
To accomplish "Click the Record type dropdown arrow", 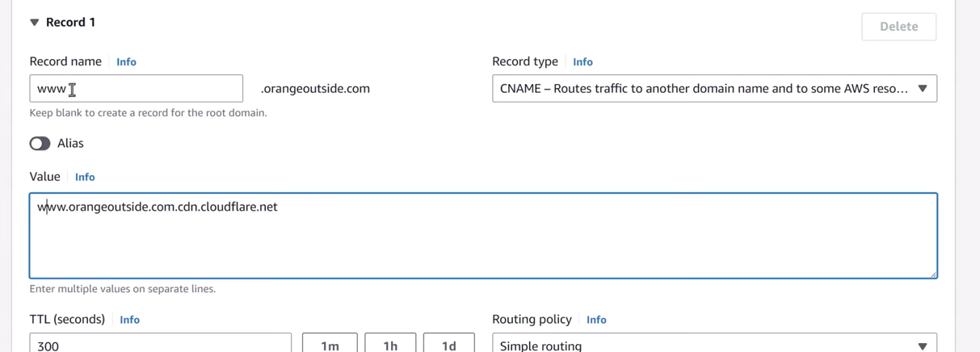I will click(923, 89).
